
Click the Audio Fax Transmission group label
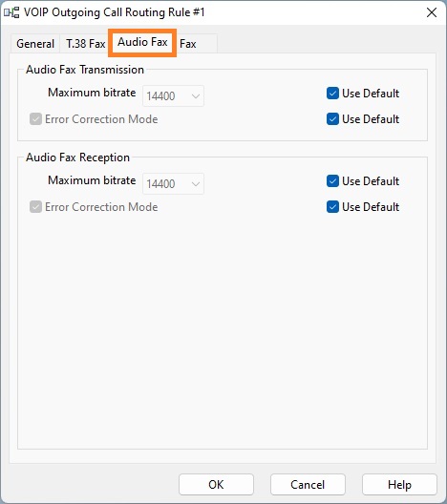point(85,70)
